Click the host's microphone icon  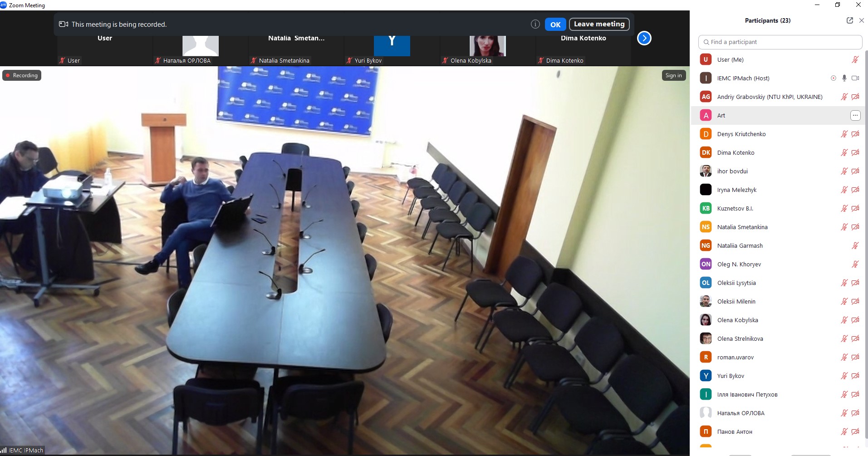pyautogui.click(x=844, y=78)
